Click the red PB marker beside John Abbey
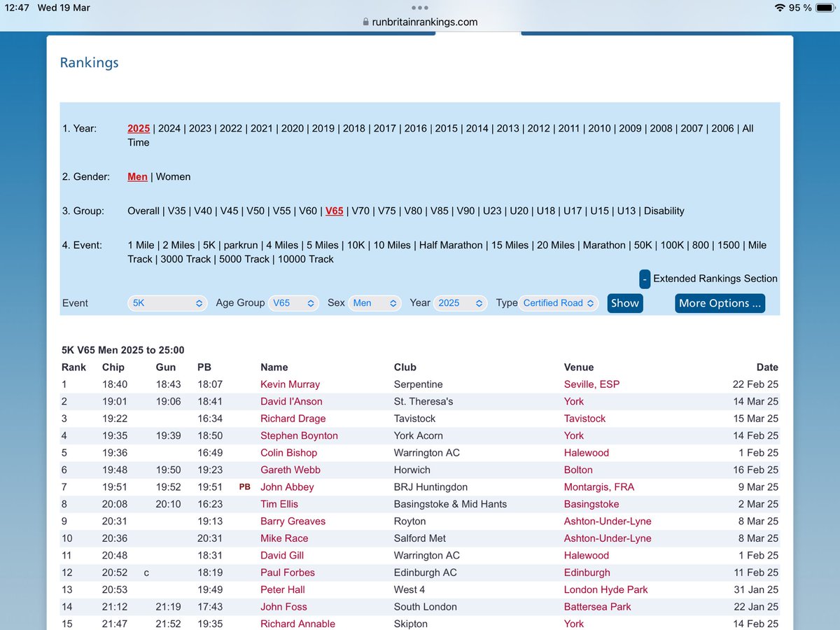This screenshot has height=630, width=840. (244, 487)
